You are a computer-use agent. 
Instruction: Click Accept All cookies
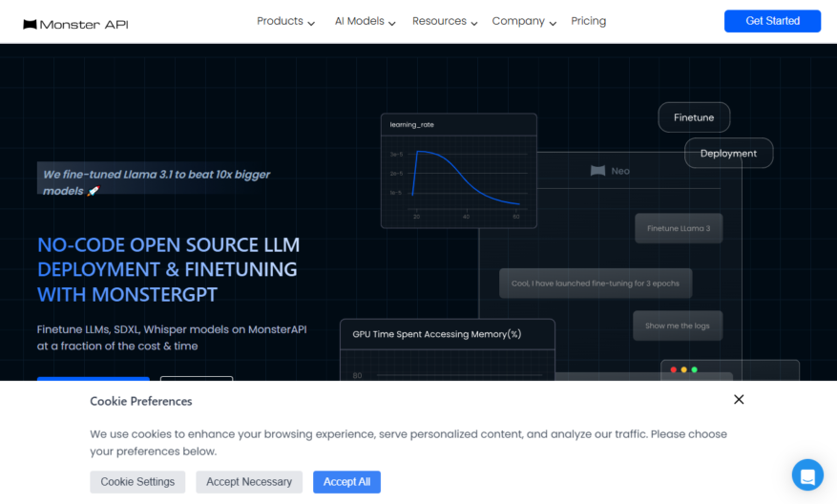346,482
